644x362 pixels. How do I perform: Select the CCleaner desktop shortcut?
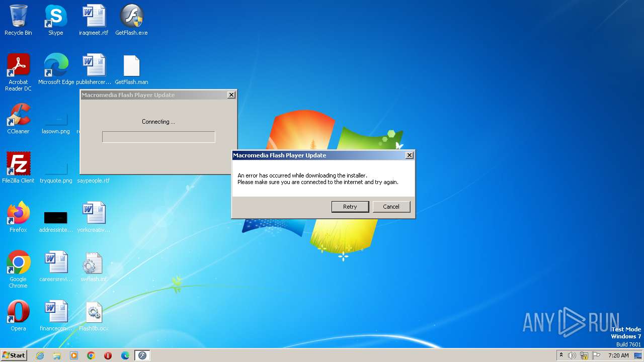click(18, 119)
